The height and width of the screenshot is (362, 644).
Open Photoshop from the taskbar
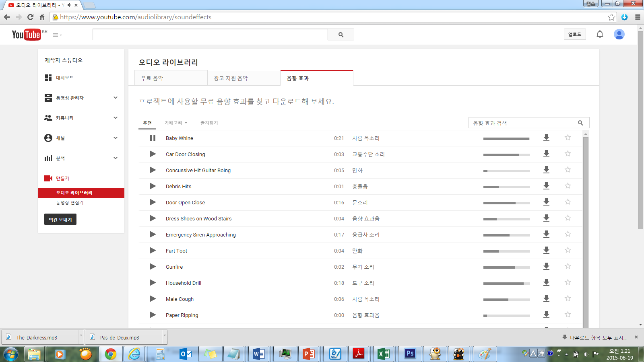pyautogui.click(x=410, y=354)
